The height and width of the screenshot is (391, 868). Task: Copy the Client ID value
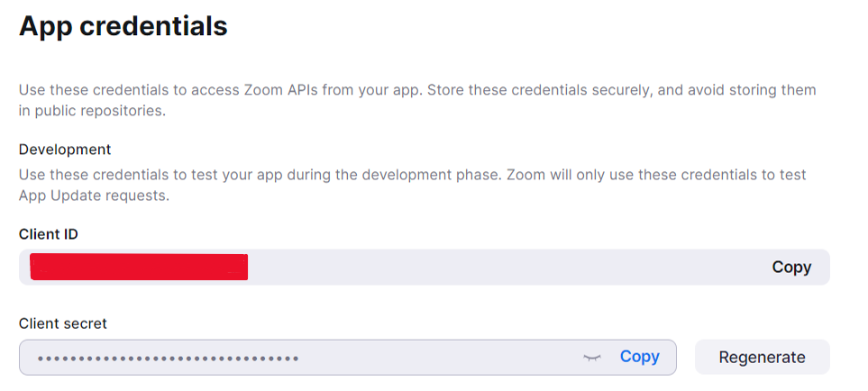[x=791, y=267]
